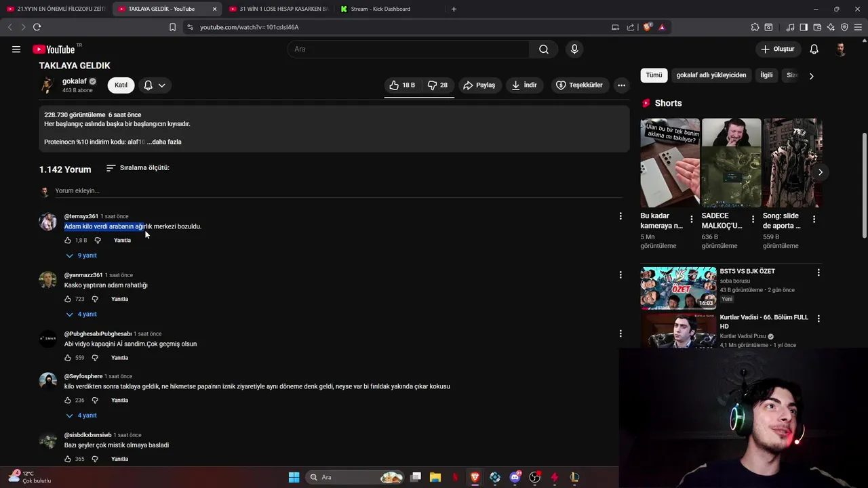This screenshot has width=868, height=488.
Task: Select the gokalaf adlı yükleyiciden chip
Action: pyautogui.click(x=711, y=75)
